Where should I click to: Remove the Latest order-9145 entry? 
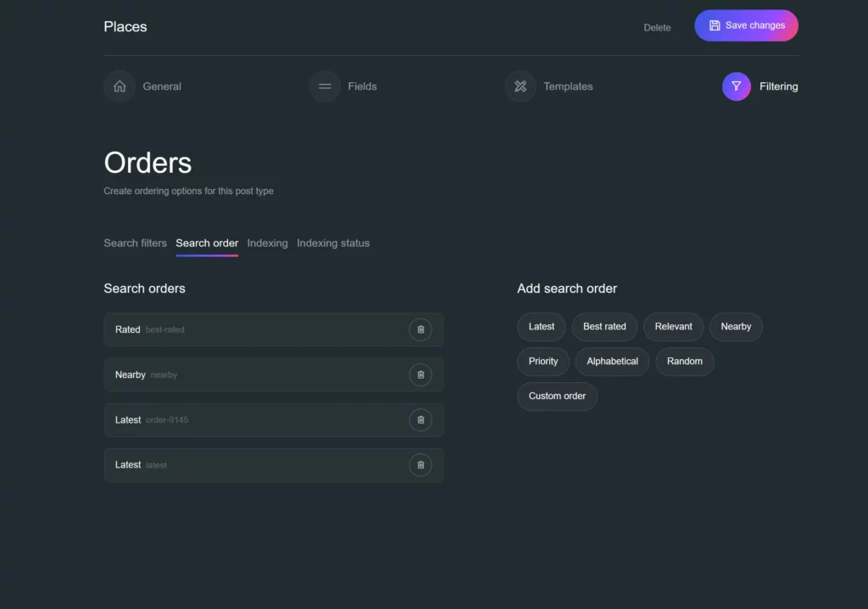coord(420,420)
